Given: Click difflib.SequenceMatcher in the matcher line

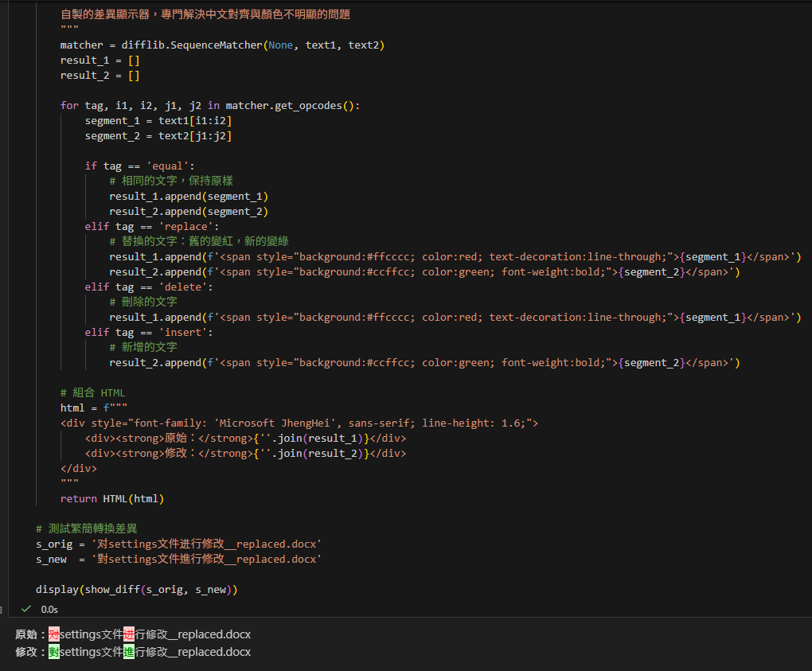Looking at the screenshot, I should tap(191, 45).
